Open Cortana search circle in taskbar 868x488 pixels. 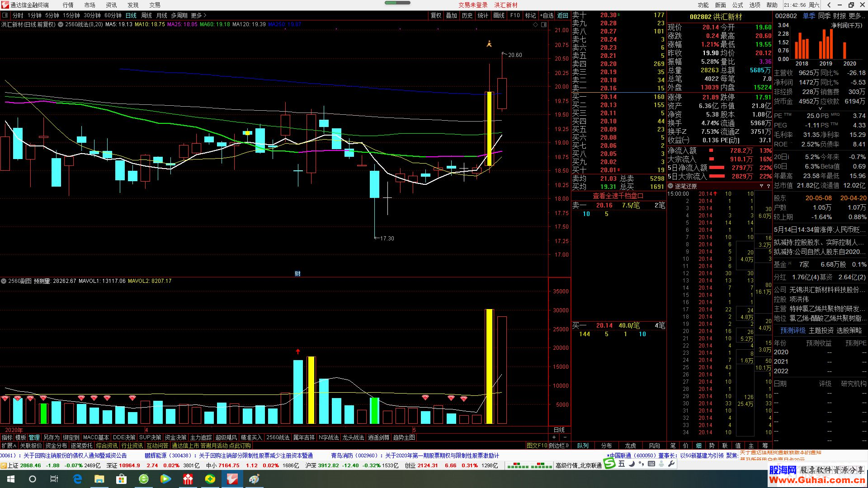(33, 479)
